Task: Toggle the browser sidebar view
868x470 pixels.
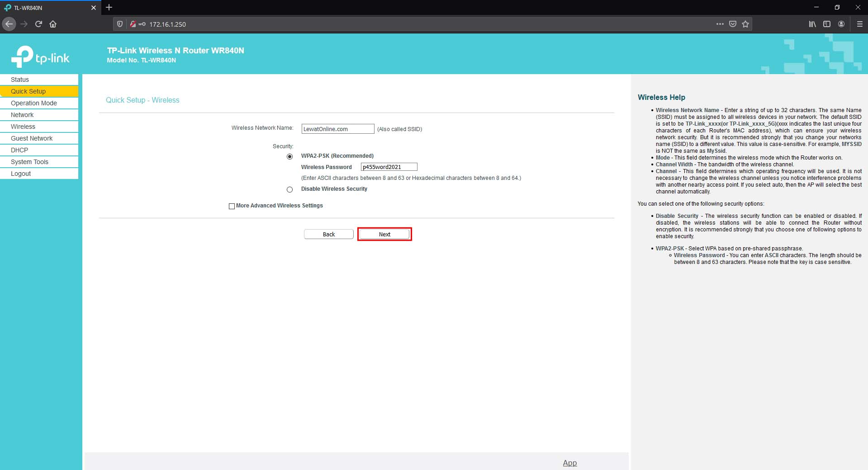Action: click(x=827, y=24)
